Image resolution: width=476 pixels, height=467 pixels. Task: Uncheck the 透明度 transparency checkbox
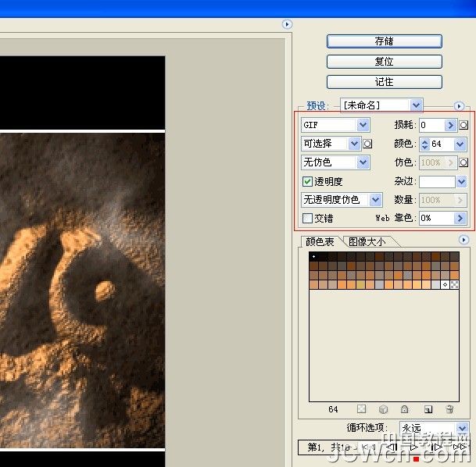tap(307, 181)
